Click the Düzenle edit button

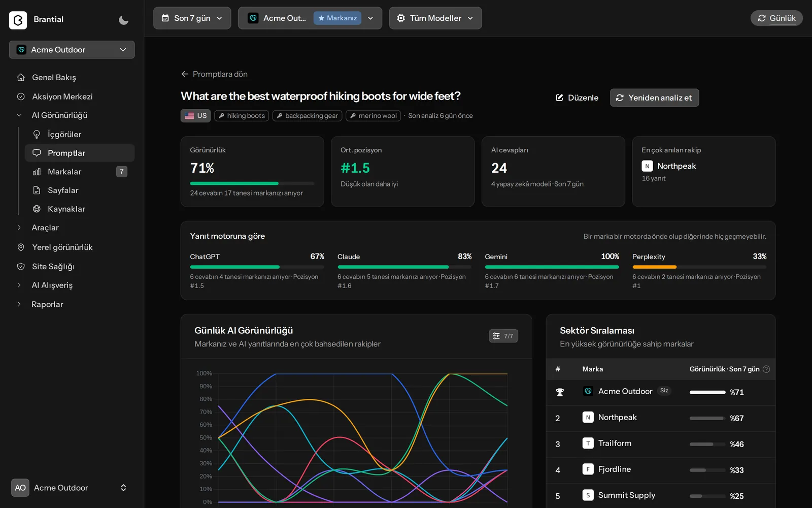point(577,98)
